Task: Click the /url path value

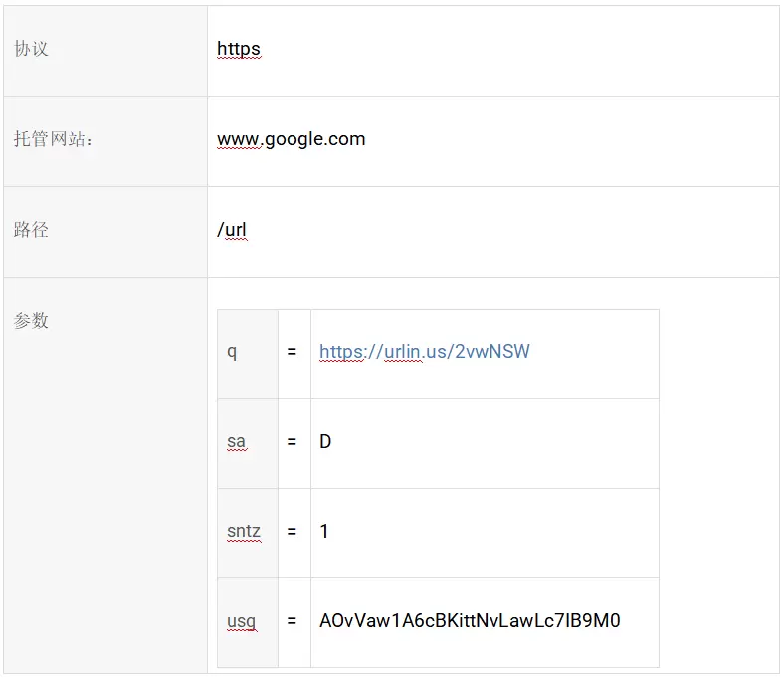Action: (x=232, y=230)
